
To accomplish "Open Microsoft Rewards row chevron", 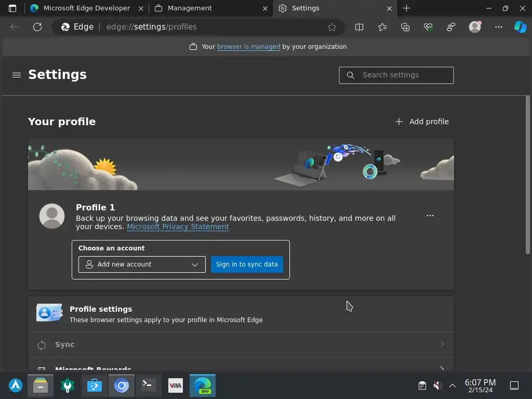I will (x=442, y=368).
